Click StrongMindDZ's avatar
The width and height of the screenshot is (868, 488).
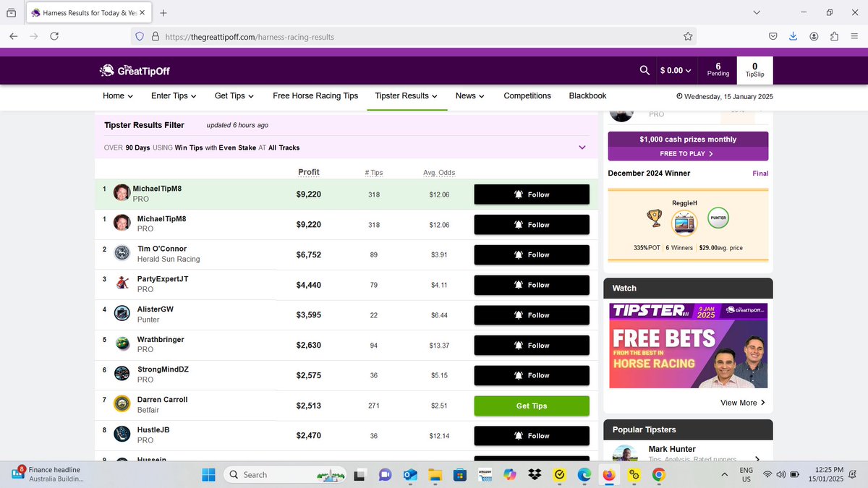[123, 374]
